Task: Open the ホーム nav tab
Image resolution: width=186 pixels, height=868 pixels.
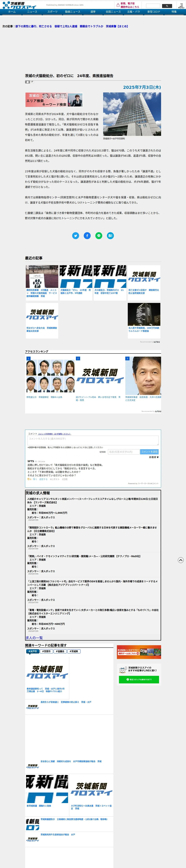Action: click(12, 12)
